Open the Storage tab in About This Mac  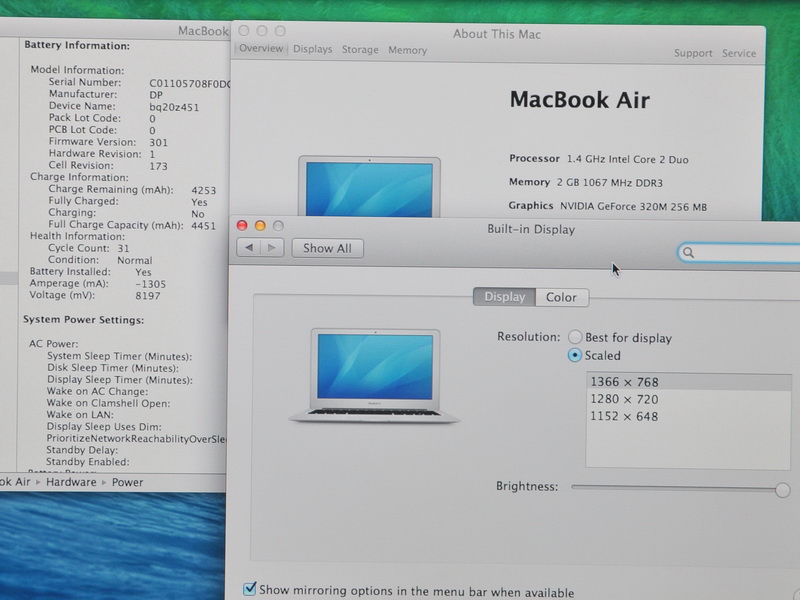[360, 49]
